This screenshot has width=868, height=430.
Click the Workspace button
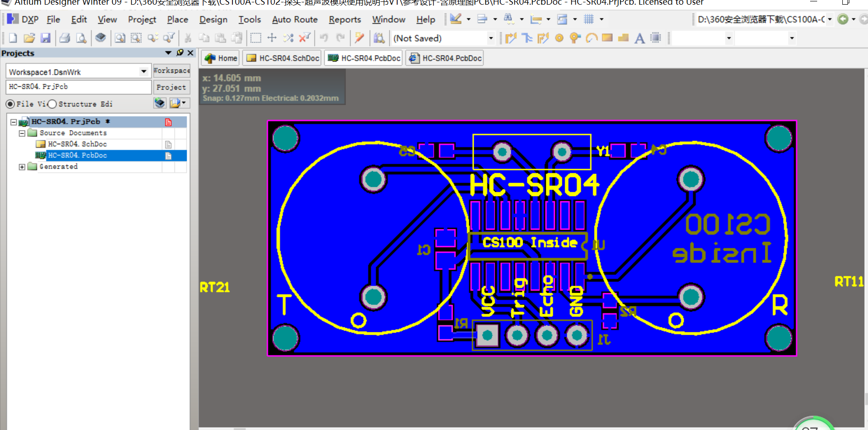pyautogui.click(x=171, y=70)
